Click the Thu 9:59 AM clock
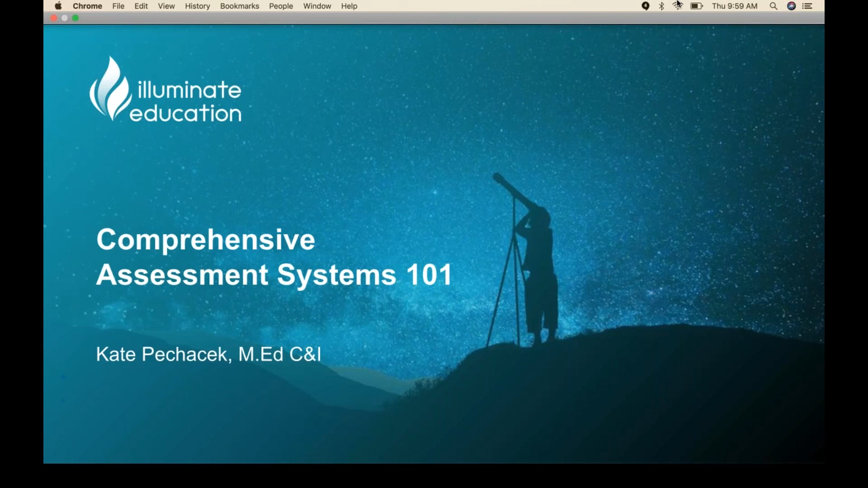Screen dimensions: 868x488 point(735,6)
